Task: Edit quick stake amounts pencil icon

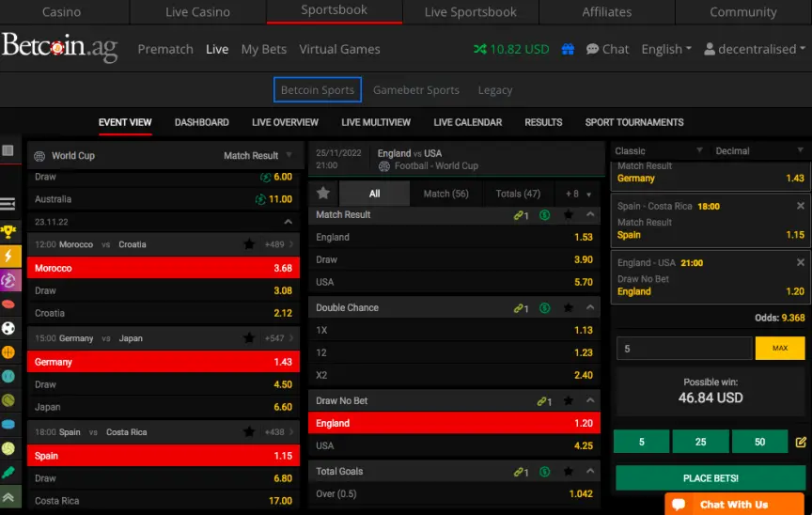Action: coord(801,442)
